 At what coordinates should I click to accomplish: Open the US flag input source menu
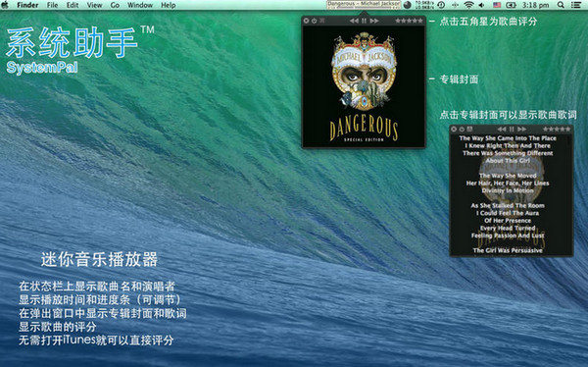(x=497, y=5)
